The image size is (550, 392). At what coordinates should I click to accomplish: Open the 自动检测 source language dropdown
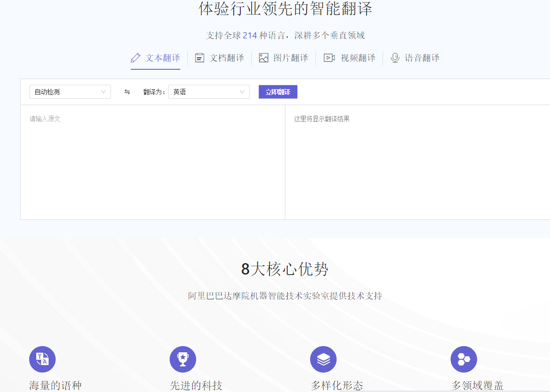(66, 92)
